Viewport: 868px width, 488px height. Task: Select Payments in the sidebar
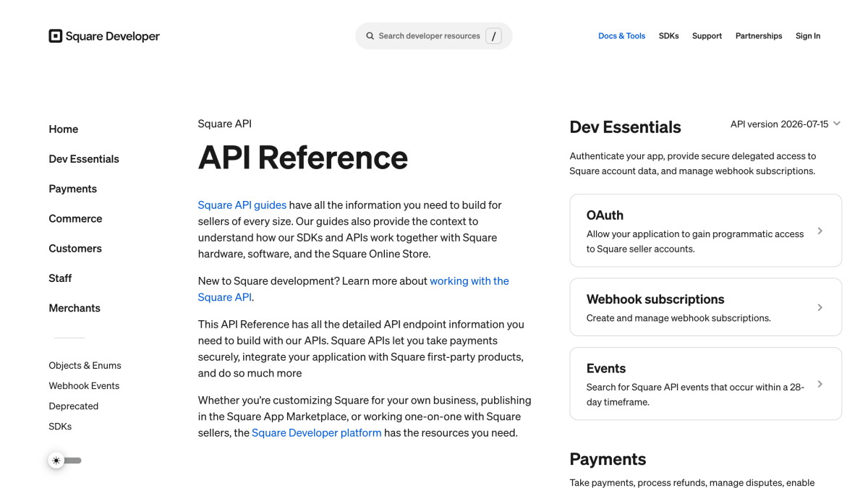pos(72,189)
